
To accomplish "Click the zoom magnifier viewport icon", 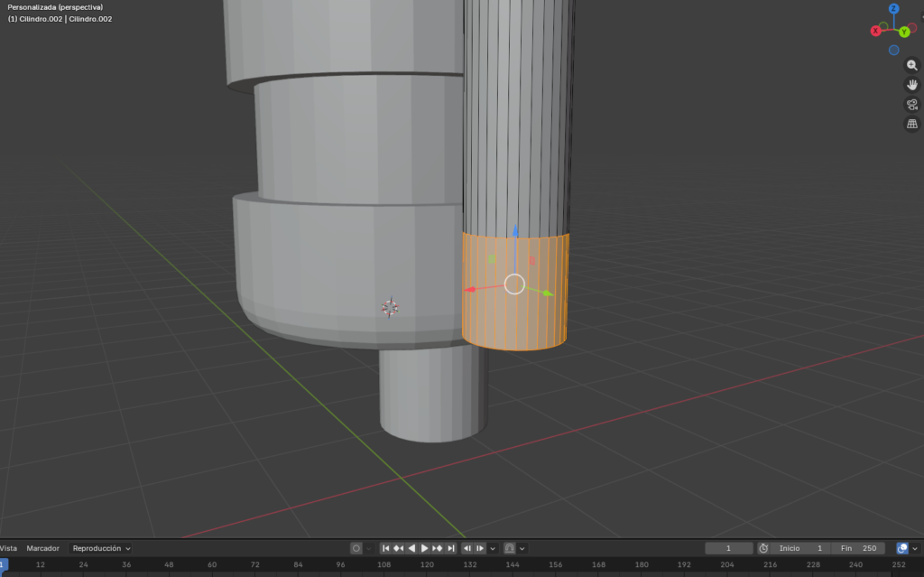I will 912,65.
